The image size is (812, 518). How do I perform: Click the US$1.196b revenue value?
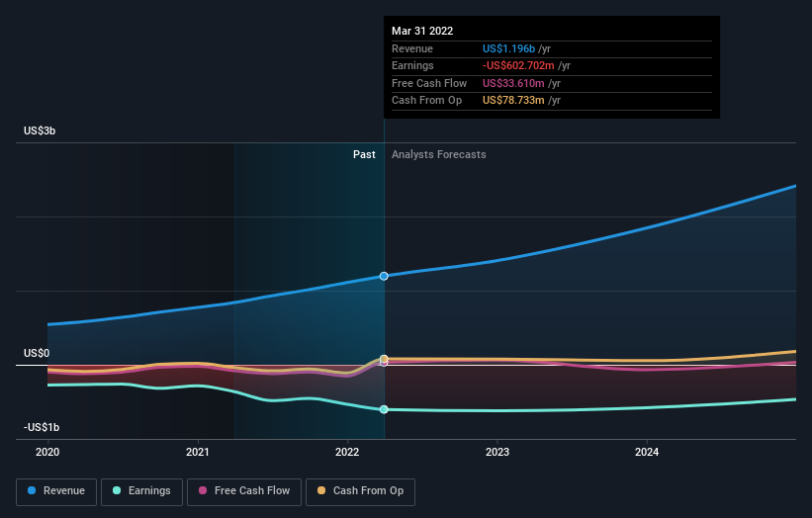click(x=508, y=48)
